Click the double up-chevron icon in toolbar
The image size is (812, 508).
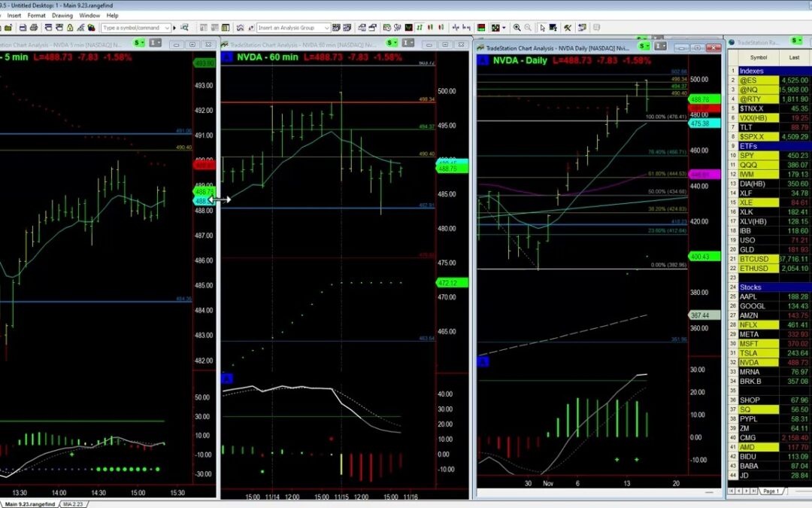click(240, 28)
